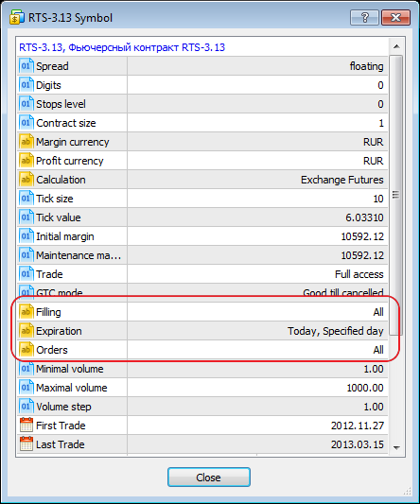The image size is (420, 504).
Task: Click the icon beside Maximal volume
Action: pyautogui.click(x=26, y=388)
